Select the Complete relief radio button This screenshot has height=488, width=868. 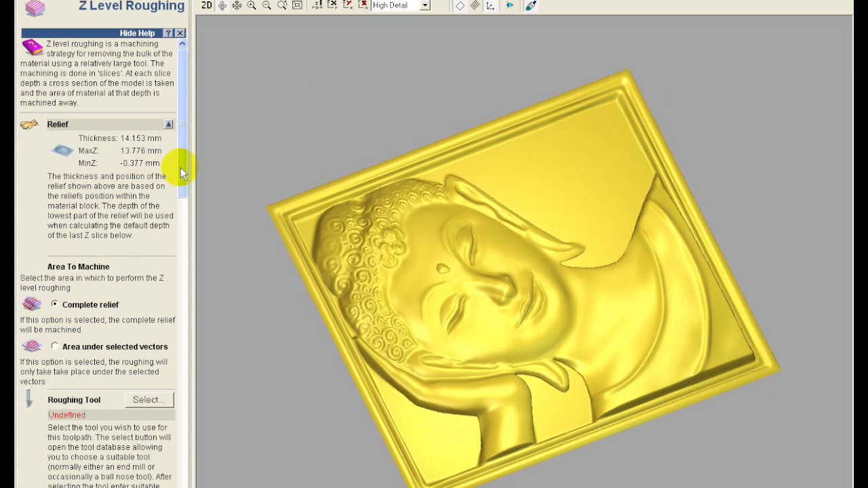55,304
